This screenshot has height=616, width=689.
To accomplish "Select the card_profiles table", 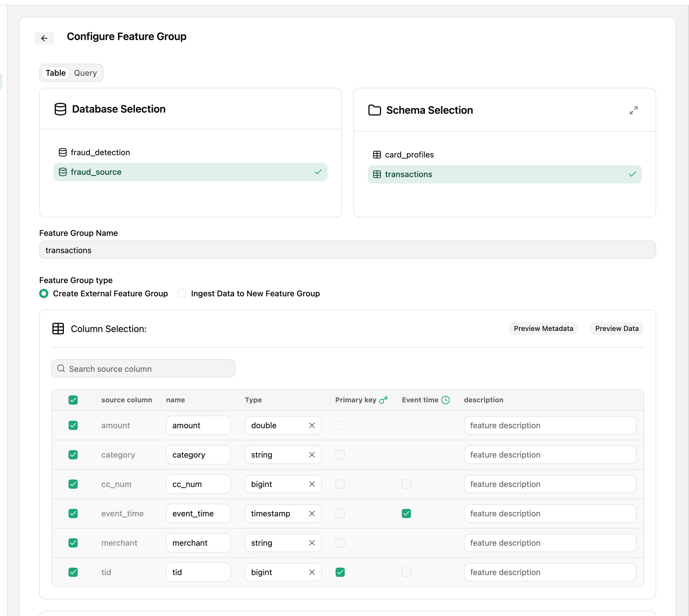I will click(x=505, y=155).
